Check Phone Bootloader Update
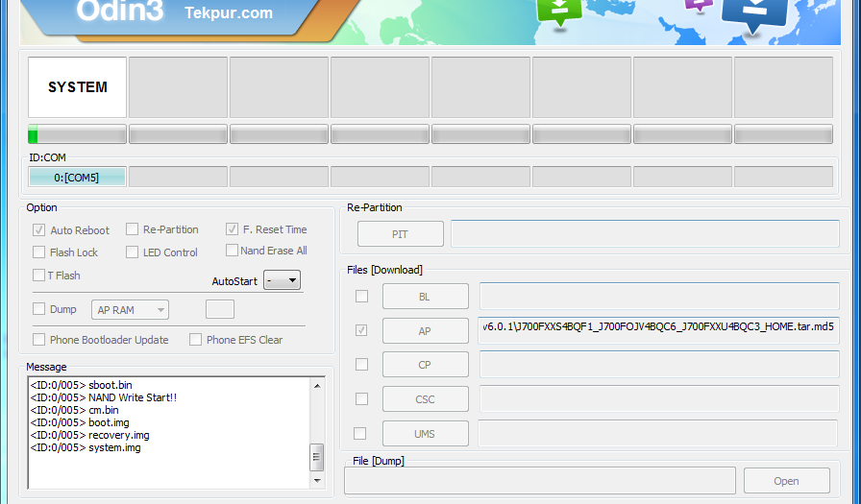This screenshot has height=504, width=861. (x=38, y=340)
